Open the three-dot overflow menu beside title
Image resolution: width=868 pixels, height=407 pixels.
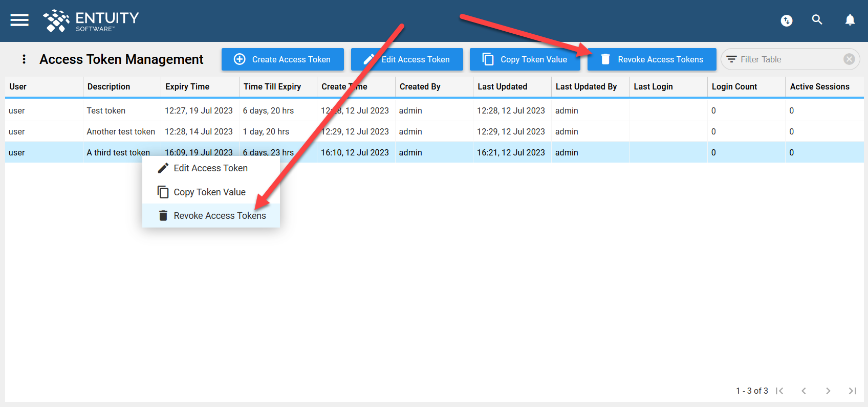click(x=24, y=59)
